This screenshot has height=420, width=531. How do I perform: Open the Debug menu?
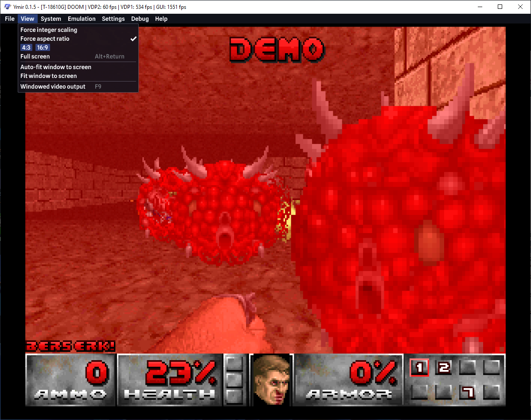(x=140, y=19)
